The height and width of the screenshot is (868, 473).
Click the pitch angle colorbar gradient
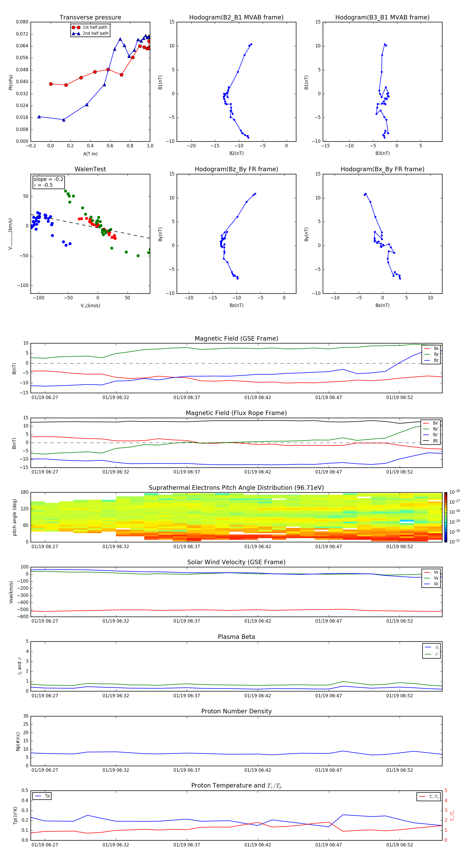click(x=446, y=517)
